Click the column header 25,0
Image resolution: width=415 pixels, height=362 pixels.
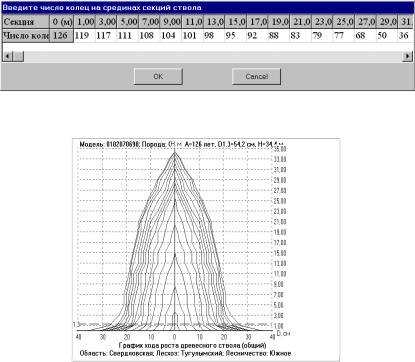[344, 22]
